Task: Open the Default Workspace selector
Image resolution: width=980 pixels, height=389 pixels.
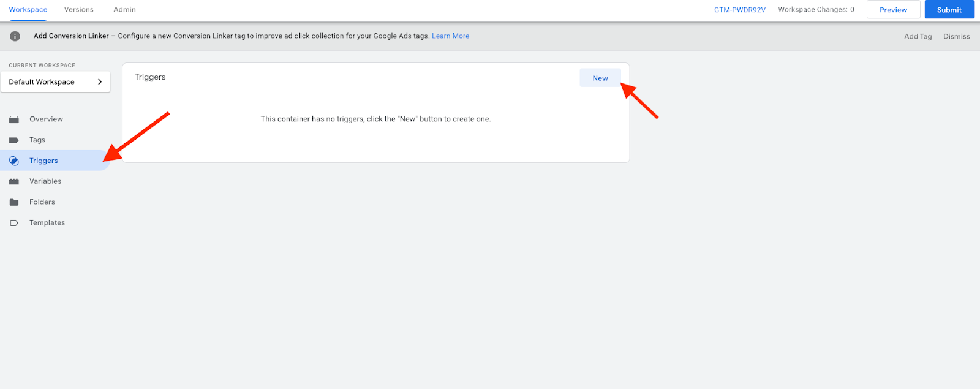Action: (56, 81)
